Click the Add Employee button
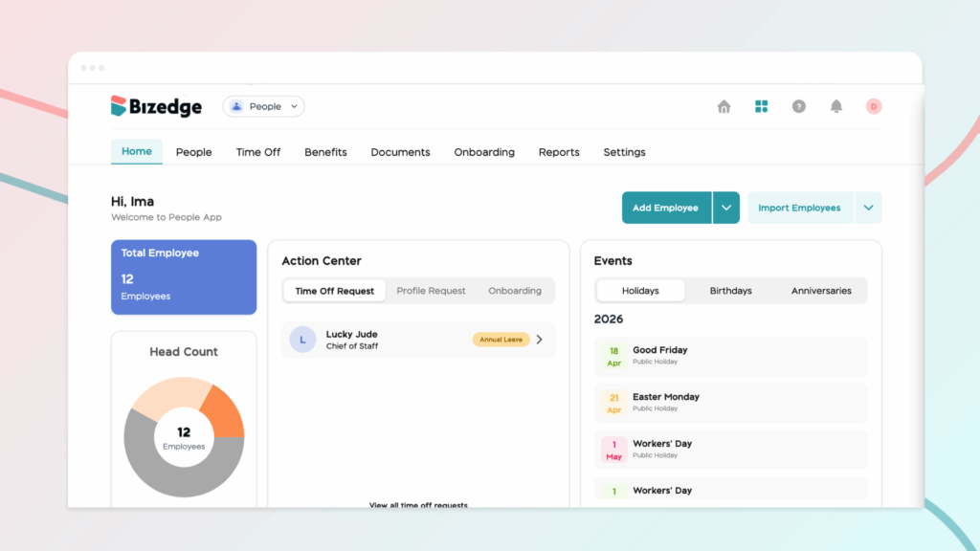 click(x=666, y=208)
